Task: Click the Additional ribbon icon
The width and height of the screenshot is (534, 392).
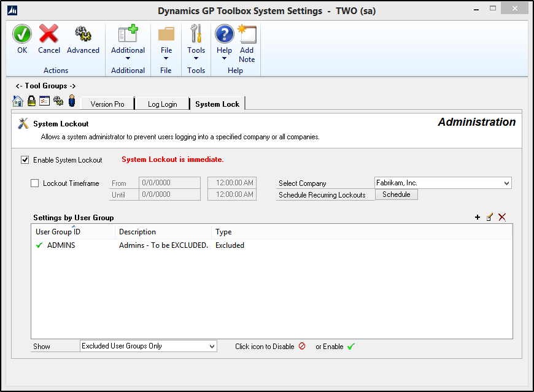Action: [128, 34]
